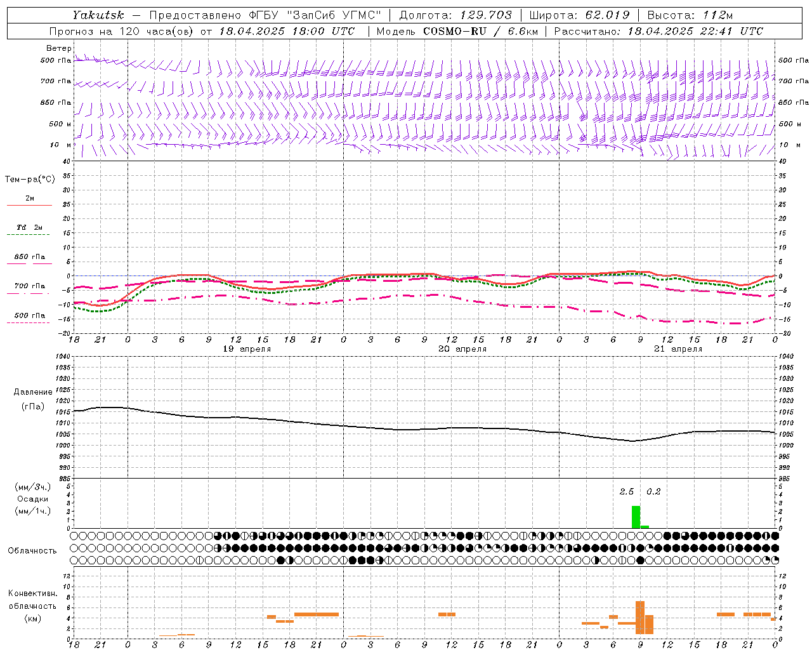Click the 21 апреля date label
This screenshot has width=812, height=650.
[x=678, y=349]
